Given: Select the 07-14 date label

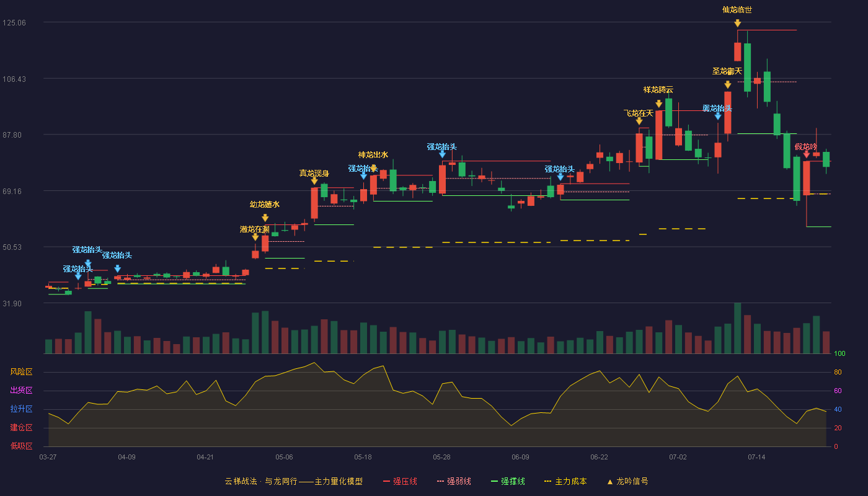Looking at the screenshot, I should point(756,457).
